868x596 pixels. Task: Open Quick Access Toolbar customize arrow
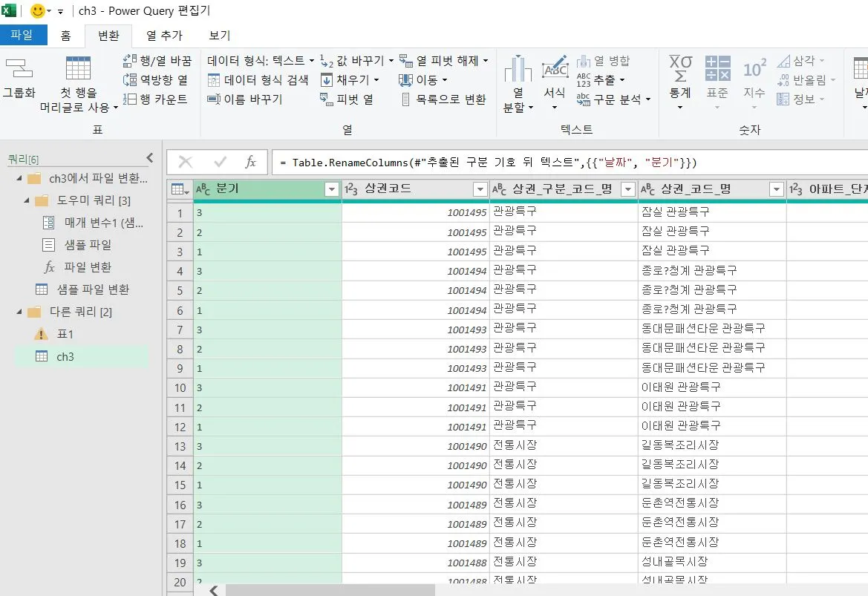pos(60,11)
